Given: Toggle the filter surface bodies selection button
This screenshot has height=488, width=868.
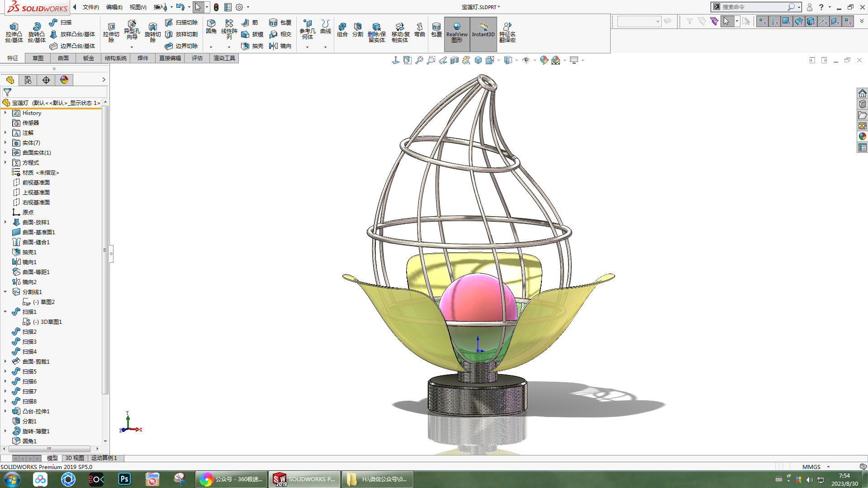Looking at the screenshot, I should pyautogui.click(x=799, y=21).
